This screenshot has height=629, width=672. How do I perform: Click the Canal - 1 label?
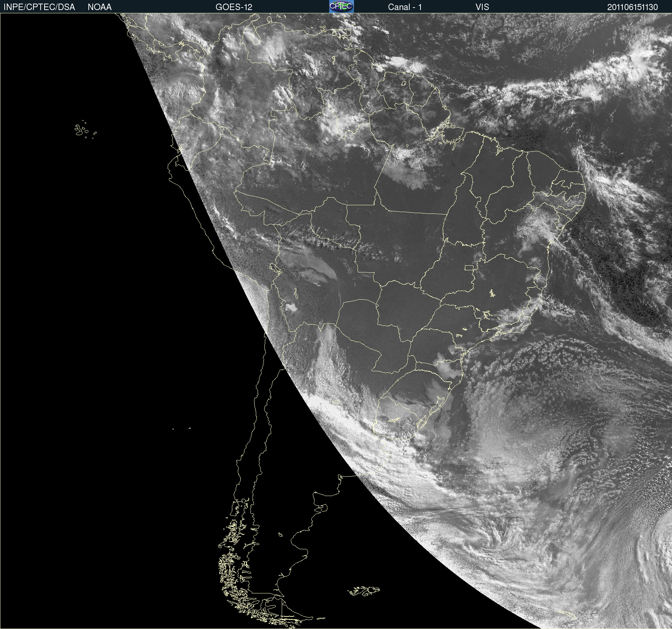point(405,7)
